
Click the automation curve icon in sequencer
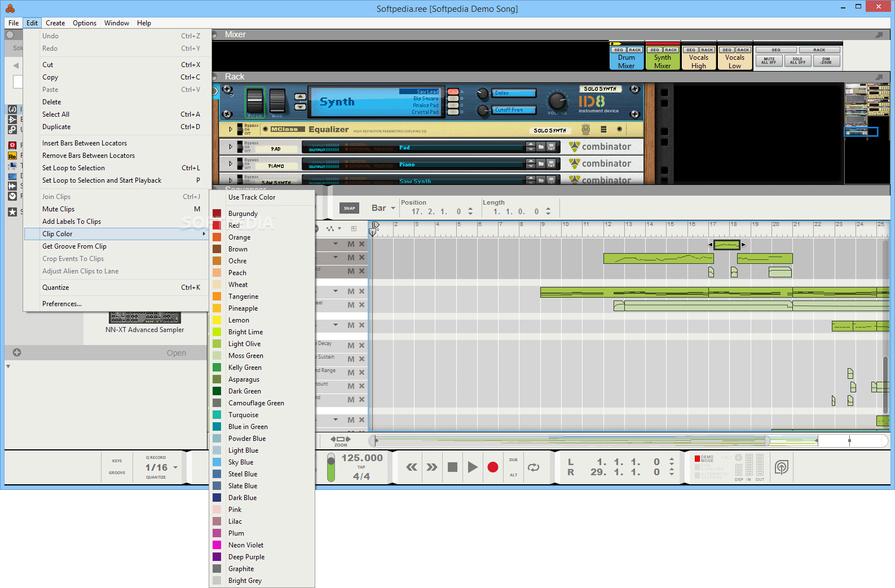point(331,228)
